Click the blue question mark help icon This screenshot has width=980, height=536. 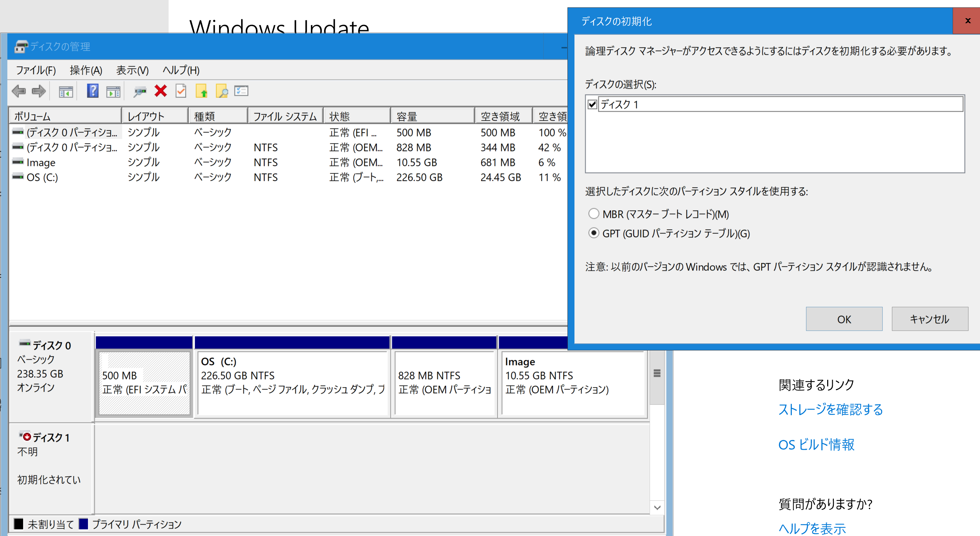(93, 91)
